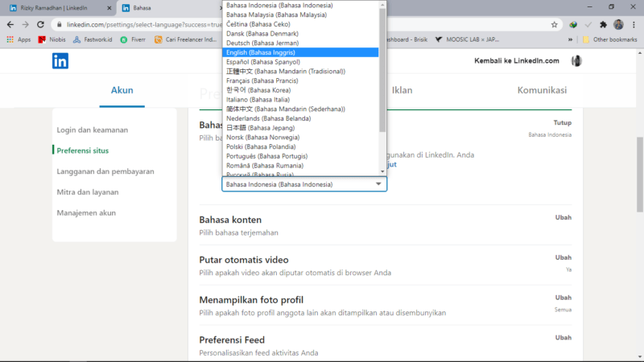644x362 pixels.
Task: Select Bahasa Indonesia in the list
Action: [300, 6]
